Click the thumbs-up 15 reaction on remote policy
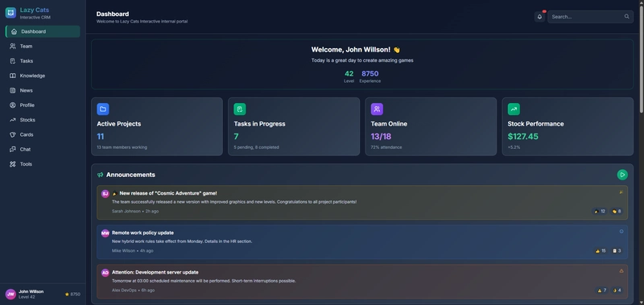 [601, 251]
